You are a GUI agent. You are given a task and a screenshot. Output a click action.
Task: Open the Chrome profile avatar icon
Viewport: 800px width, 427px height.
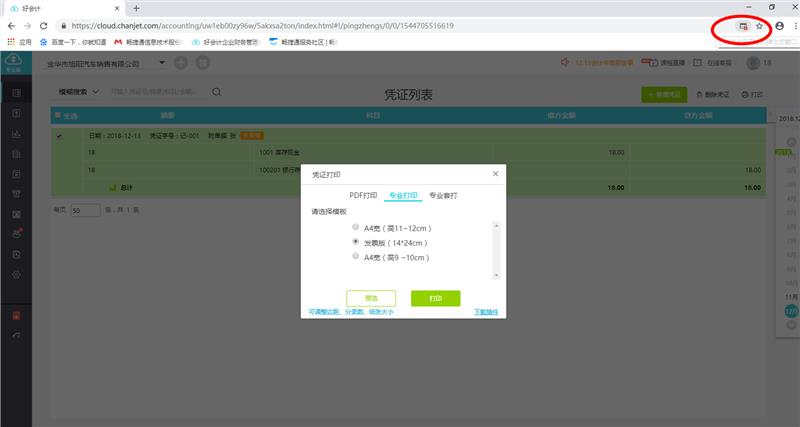pyautogui.click(x=779, y=26)
